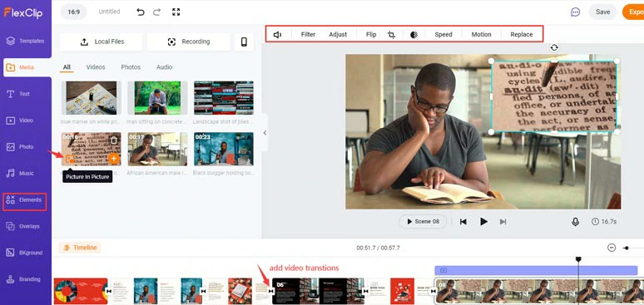The image size is (644, 305).
Task: Select the landscape piles of books thumbnail
Action: (224, 98)
